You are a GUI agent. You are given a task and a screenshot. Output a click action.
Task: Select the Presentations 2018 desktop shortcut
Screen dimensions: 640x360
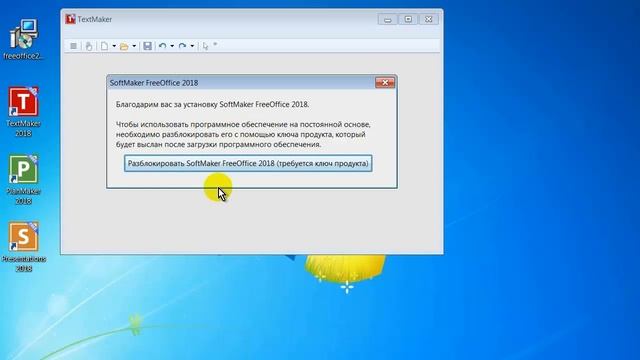coord(24,247)
